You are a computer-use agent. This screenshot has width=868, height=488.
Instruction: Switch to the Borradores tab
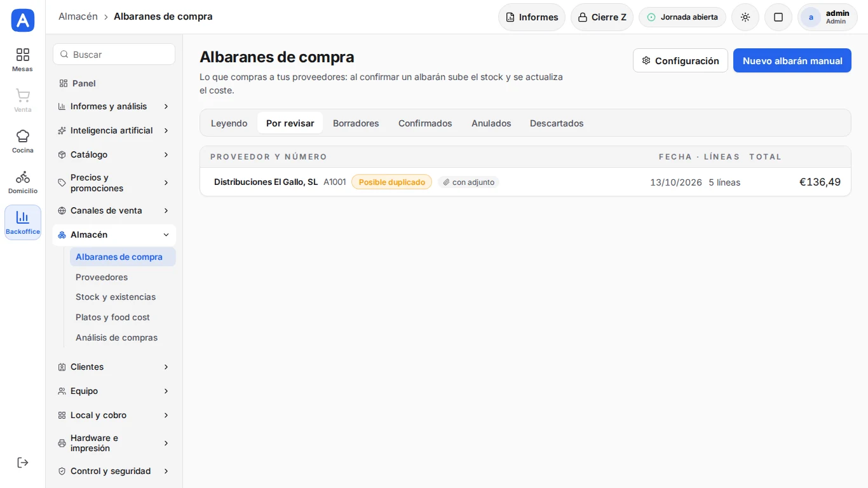click(356, 123)
